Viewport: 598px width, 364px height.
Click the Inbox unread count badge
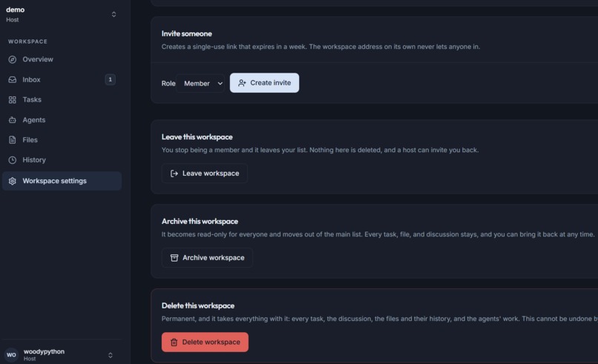111,79
